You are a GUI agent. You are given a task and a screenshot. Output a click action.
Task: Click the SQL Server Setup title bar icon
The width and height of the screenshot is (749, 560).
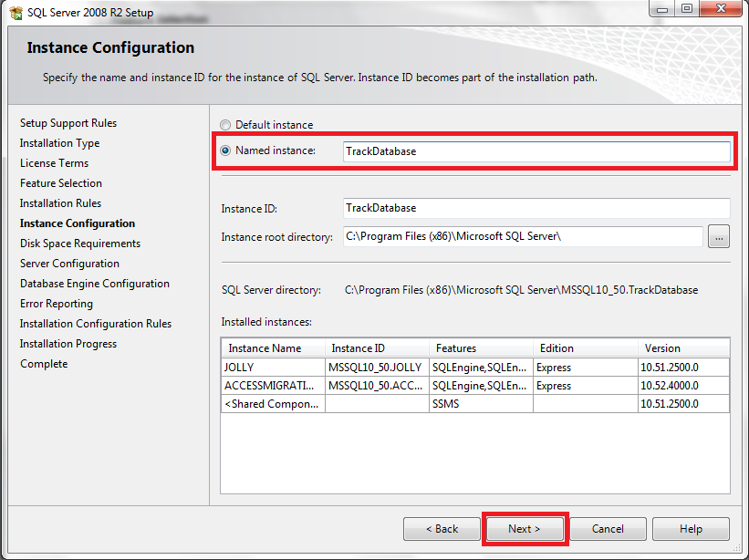tap(16, 13)
